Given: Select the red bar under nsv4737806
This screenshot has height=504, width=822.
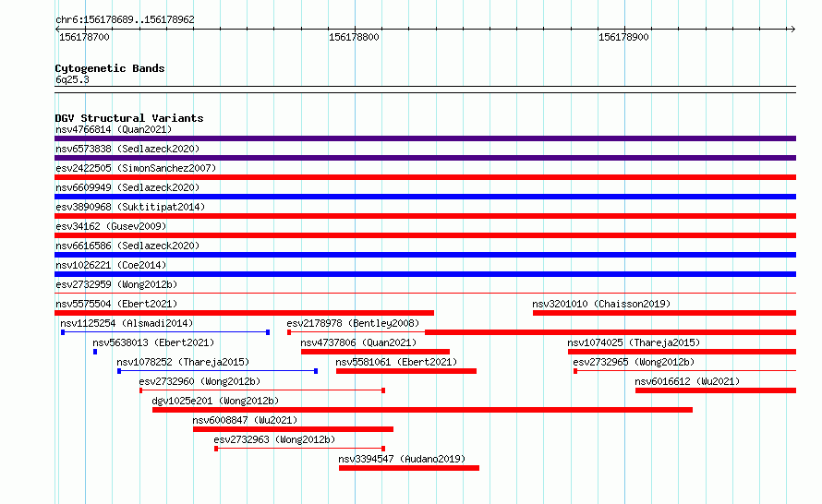Looking at the screenshot, I should (x=375, y=352).
